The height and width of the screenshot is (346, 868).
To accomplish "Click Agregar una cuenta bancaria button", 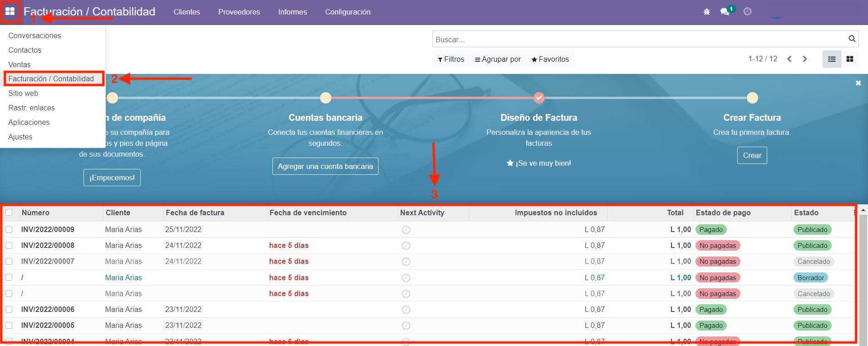I will coord(325,166).
